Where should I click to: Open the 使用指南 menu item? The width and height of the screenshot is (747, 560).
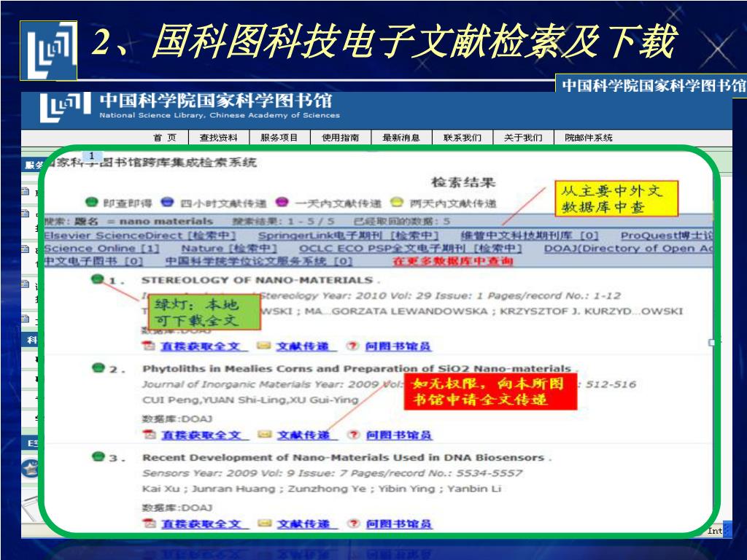[340, 138]
